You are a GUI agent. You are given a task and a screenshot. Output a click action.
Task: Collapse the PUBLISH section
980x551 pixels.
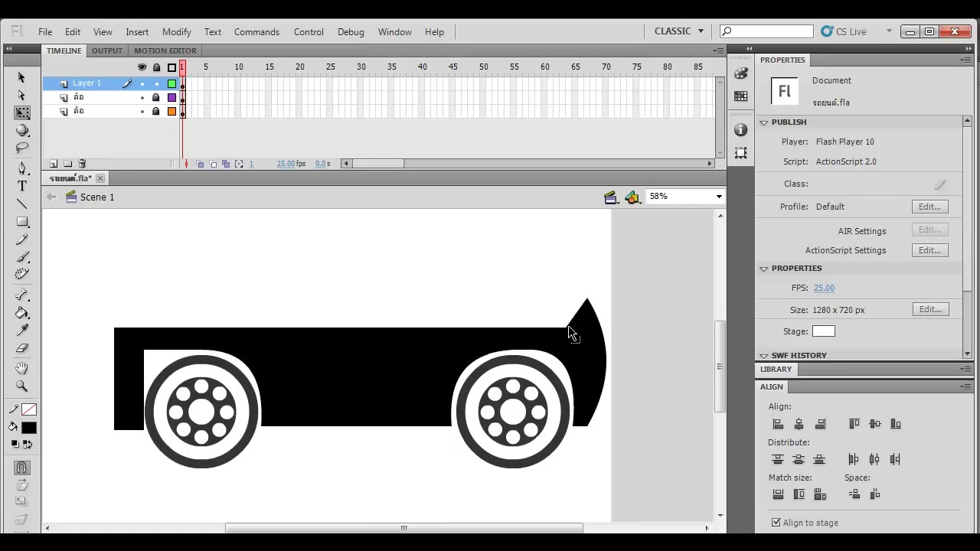click(x=763, y=122)
